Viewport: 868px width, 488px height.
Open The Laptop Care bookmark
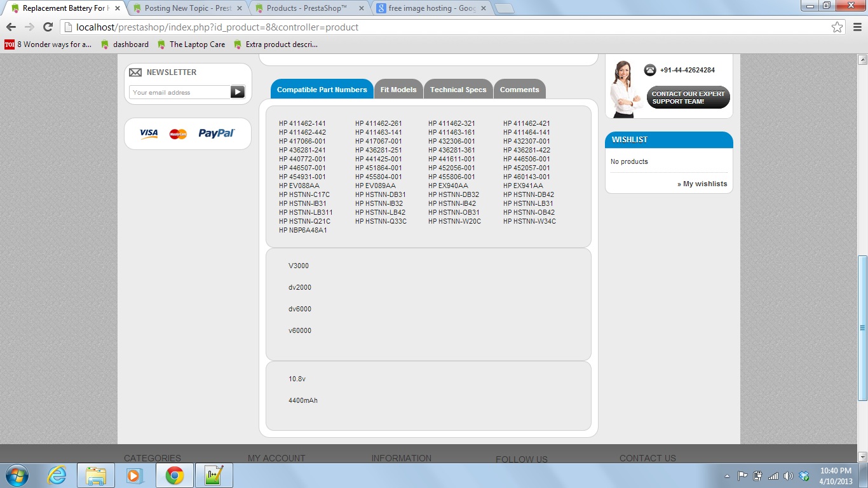pos(191,44)
